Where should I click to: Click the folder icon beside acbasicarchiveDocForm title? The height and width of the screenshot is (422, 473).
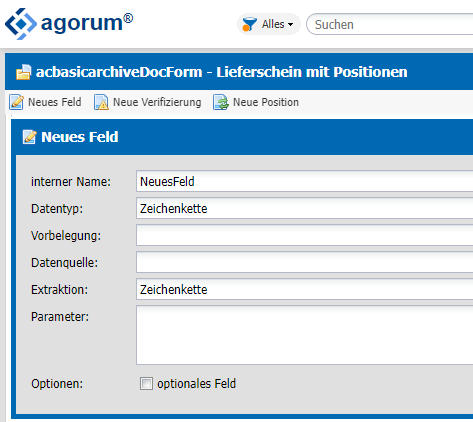[24, 72]
